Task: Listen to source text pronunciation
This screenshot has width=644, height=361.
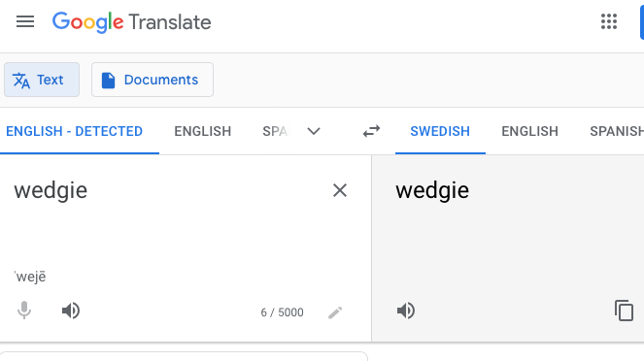Action: pos(71,311)
